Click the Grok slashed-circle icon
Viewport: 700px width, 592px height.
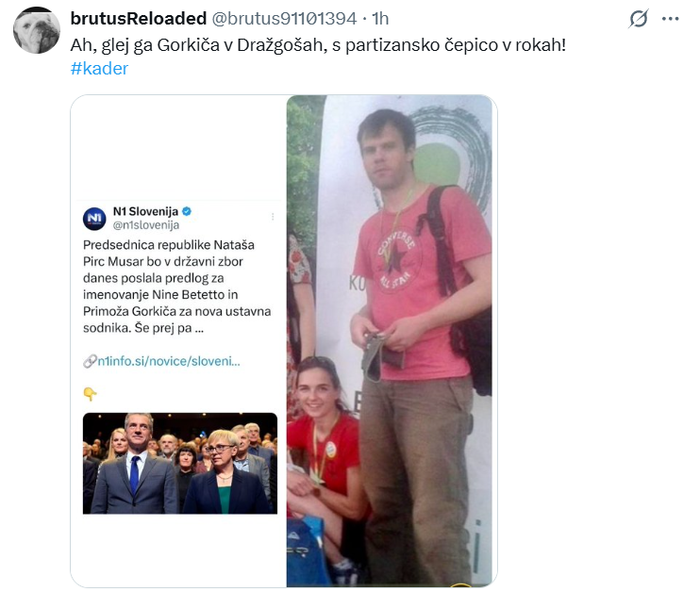(x=639, y=19)
